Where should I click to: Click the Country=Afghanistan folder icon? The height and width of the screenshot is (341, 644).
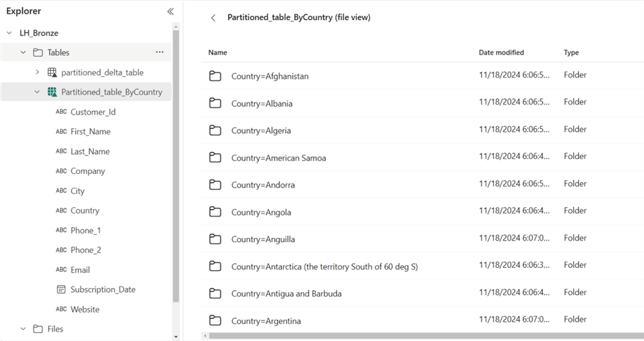[215, 76]
